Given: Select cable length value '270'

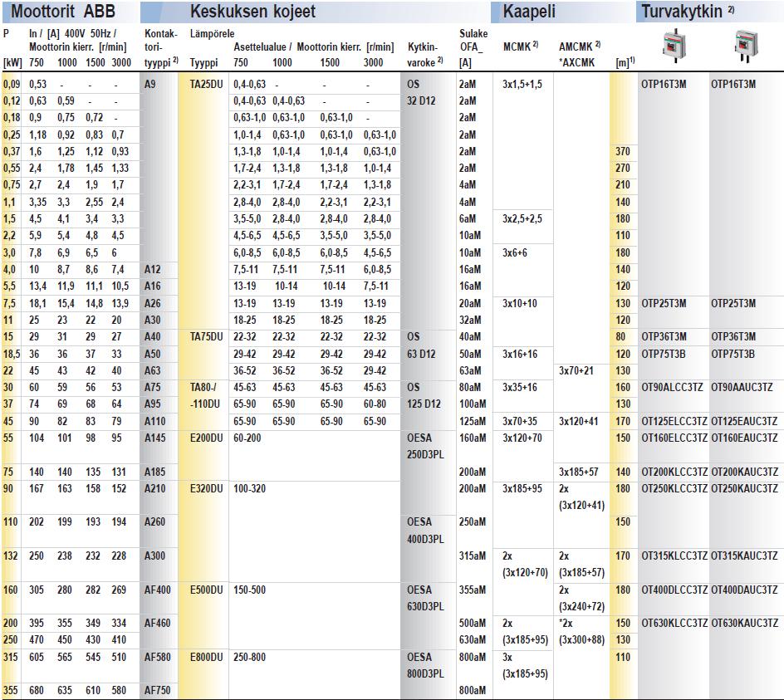Looking at the screenshot, I should tap(623, 169).
